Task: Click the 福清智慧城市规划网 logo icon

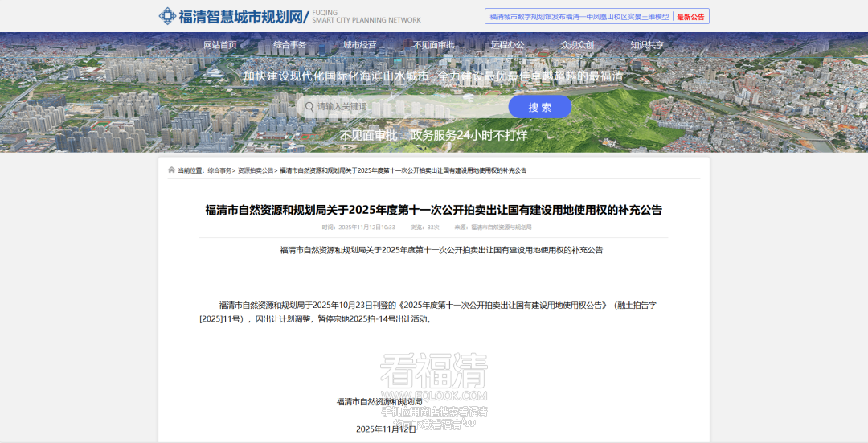Action: (x=167, y=16)
